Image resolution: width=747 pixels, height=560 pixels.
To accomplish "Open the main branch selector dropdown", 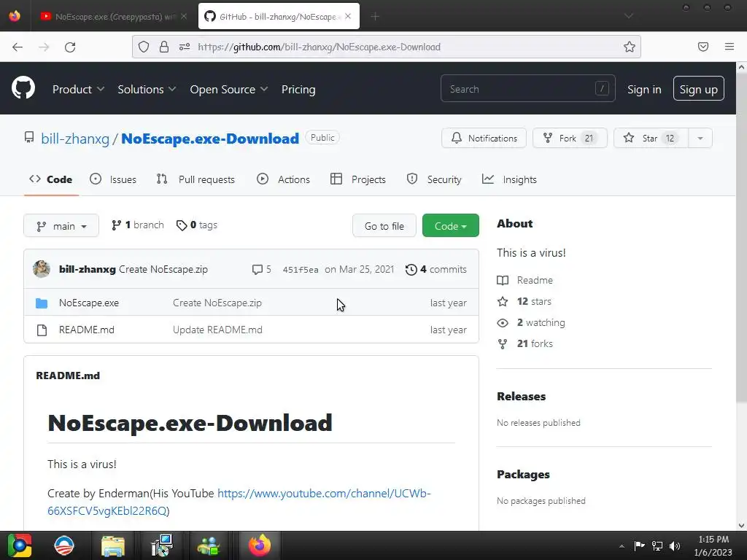I will [x=61, y=226].
